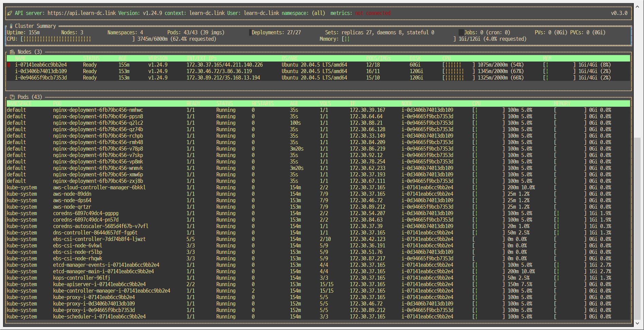Image resolution: width=644 pixels, height=330 pixels.
Task: Click the red battery icon on node i-07141eab6cc9bb2e4
Action: [9, 65]
